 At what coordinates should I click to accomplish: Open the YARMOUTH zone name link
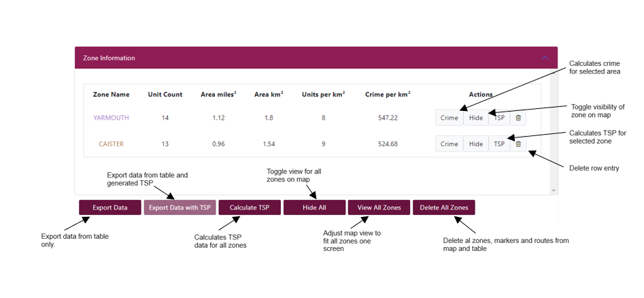[111, 118]
